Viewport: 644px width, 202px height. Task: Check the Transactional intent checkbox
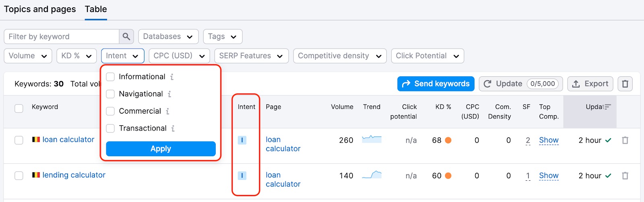click(x=110, y=129)
